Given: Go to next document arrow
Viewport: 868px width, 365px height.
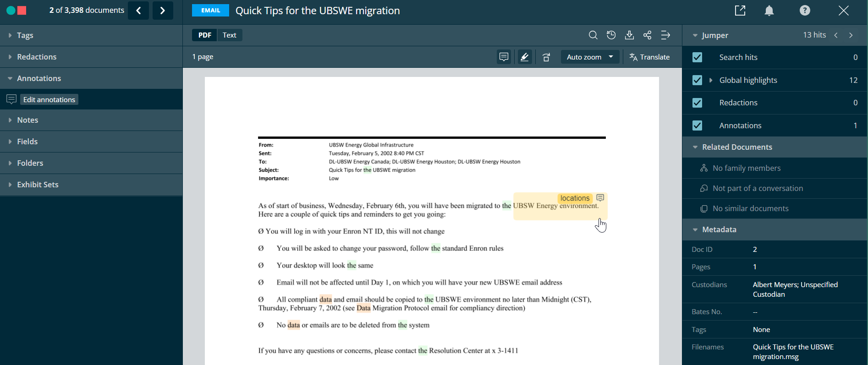Looking at the screenshot, I should pyautogui.click(x=163, y=11).
